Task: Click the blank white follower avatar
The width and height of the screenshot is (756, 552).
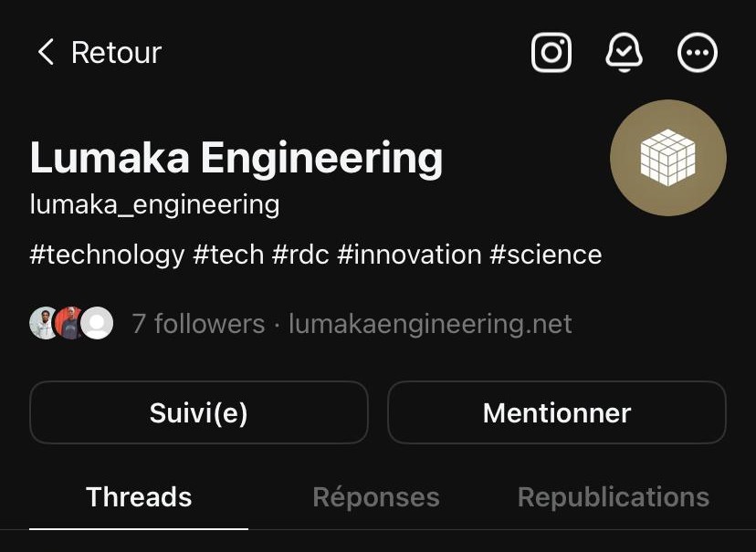Action: (98, 323)
